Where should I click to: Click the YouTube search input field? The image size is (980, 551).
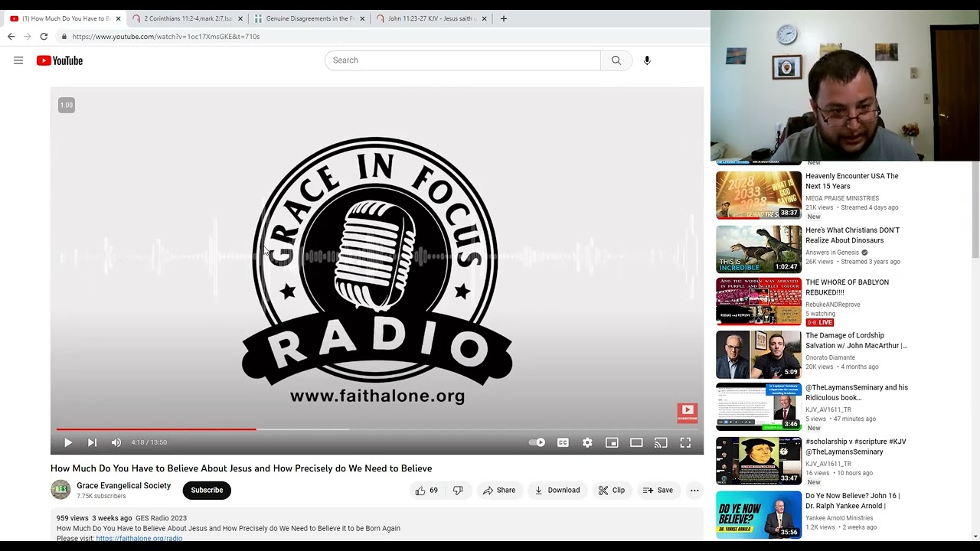pos(462,60)
